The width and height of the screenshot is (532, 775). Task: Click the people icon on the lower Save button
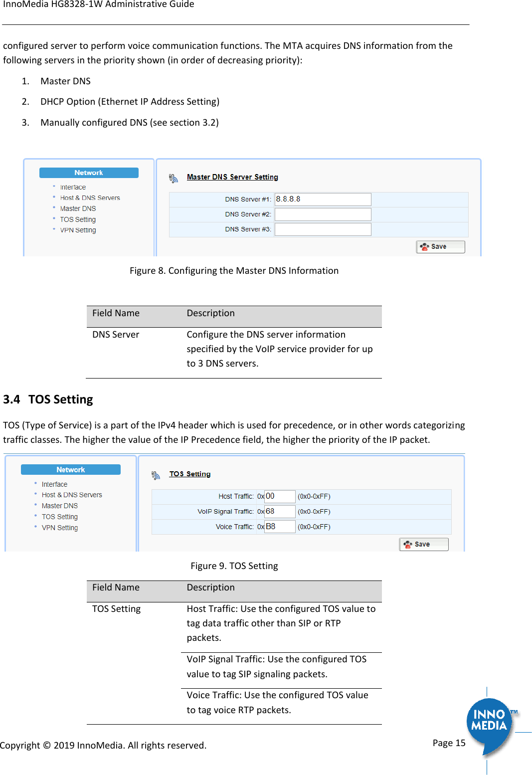click(x=407, y=544)
